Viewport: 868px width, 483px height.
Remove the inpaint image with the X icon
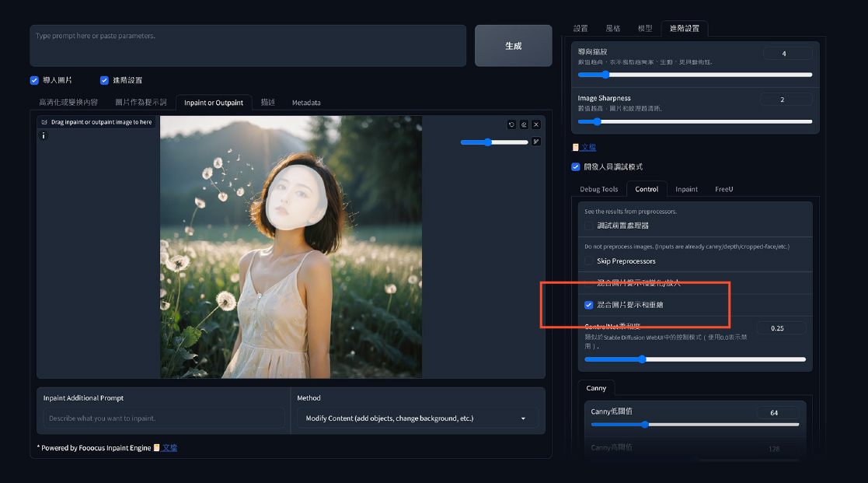[536, 124]
